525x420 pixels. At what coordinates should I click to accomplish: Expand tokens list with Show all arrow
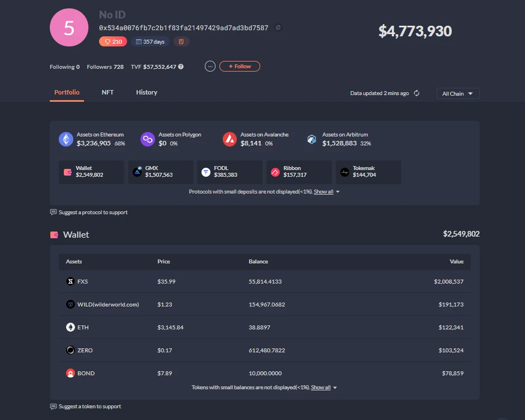pyautogui.click(x=335, y=388)
